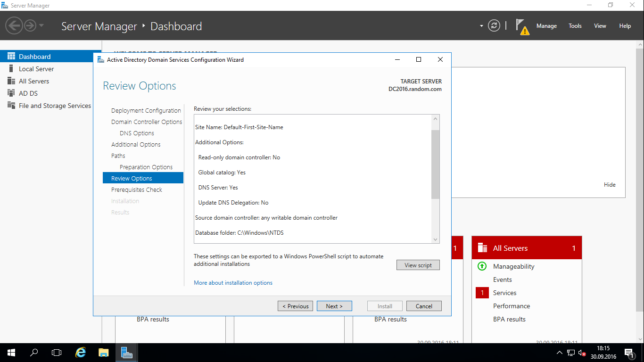Select Dashboard in the left pane

click(x=50, y=57)
